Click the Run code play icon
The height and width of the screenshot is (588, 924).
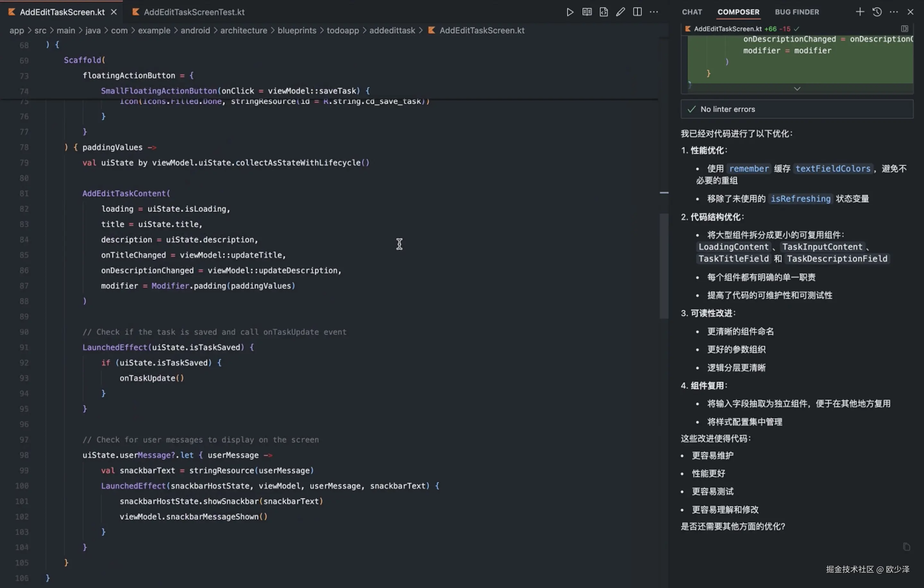pyautogui.click(x=570, y=12)
